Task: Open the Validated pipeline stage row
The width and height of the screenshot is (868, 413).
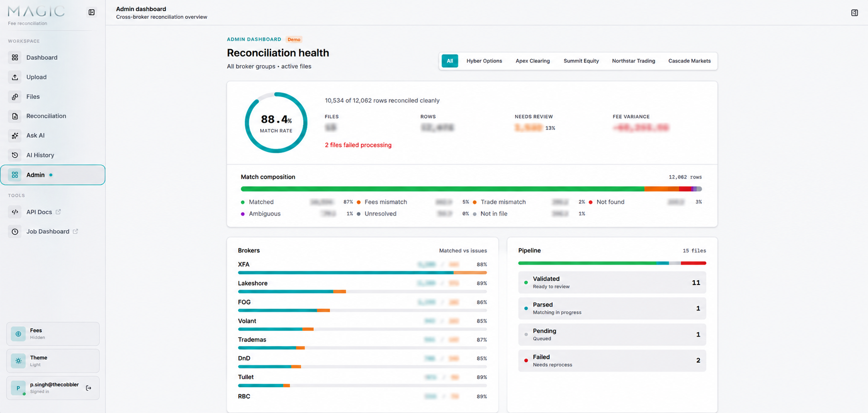Action: tap(612, 283)
